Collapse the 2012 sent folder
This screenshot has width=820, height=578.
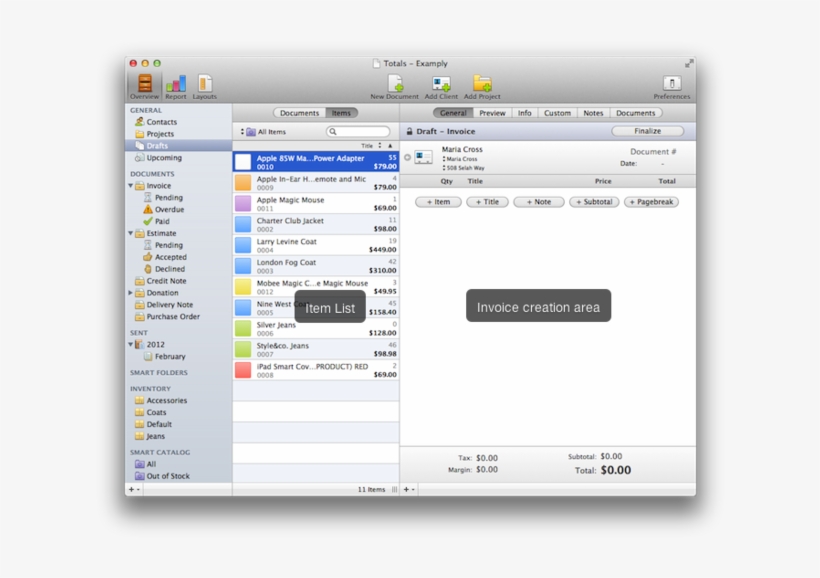click(x=132, y=344)
